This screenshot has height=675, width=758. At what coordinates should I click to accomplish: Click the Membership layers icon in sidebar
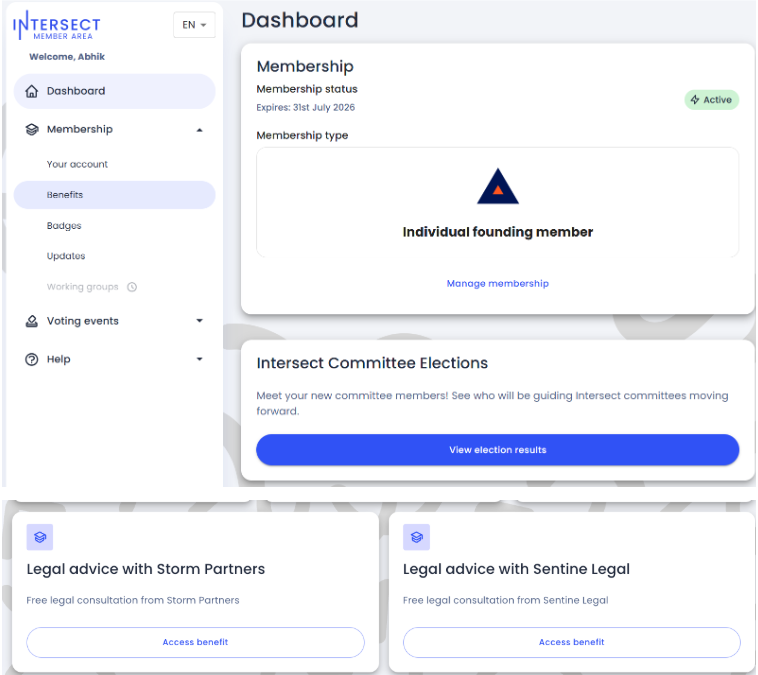pyautogui.click(x=31, y=129)
